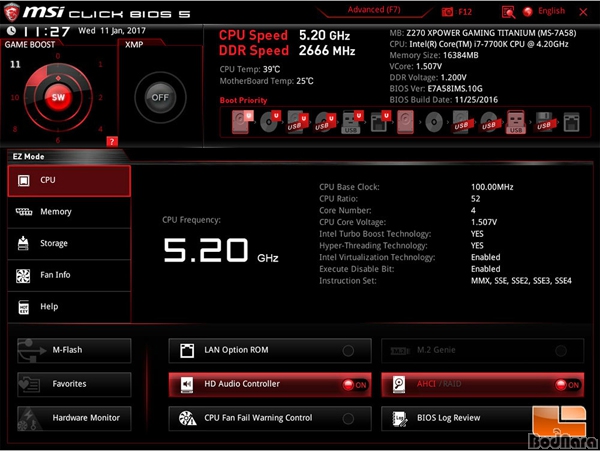600x451 pixels.
Task: Open the Favorites button
Action: pos(74,384)
